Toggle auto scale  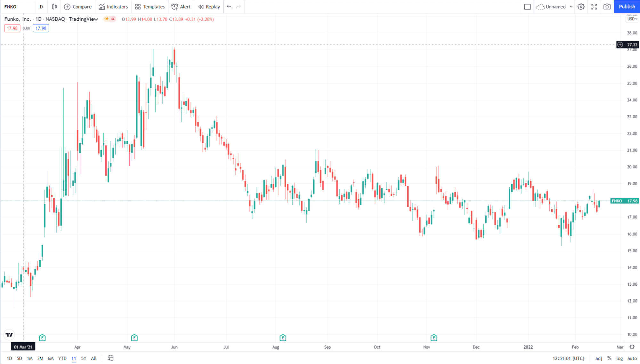(632, 358)
